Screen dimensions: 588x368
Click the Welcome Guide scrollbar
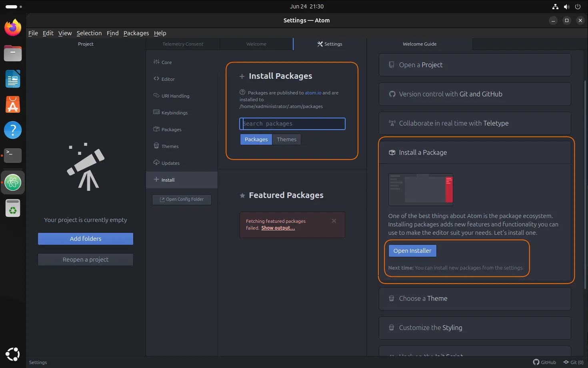[x=585, y=184]
